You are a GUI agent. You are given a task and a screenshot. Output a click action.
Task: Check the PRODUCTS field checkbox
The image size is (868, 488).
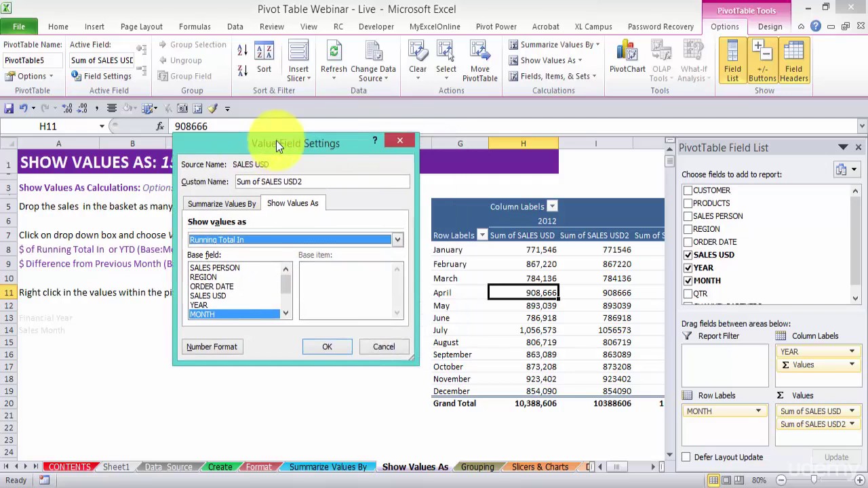click(688, 203)
